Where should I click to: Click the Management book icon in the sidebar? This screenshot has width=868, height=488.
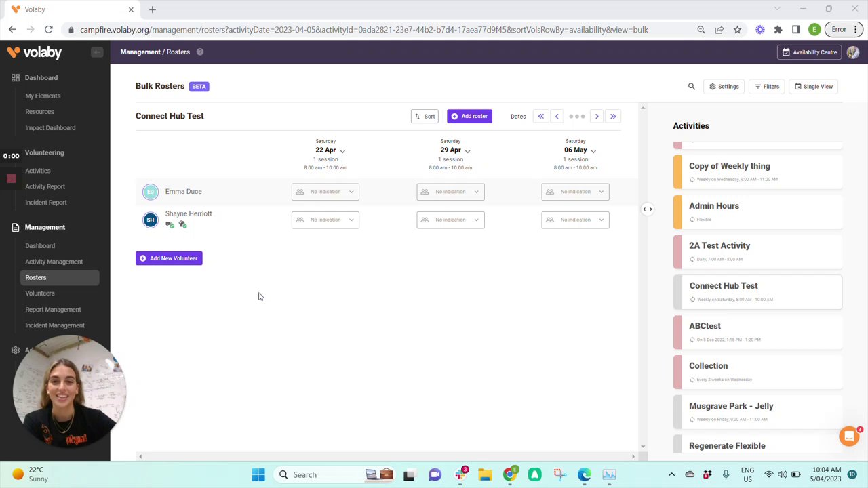pos(16,227)
